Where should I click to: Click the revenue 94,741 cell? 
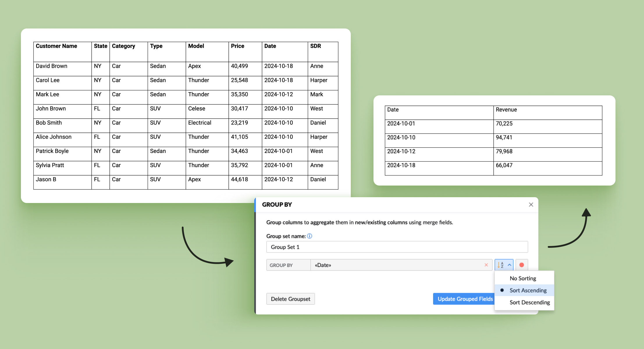[x=548, y=140]
